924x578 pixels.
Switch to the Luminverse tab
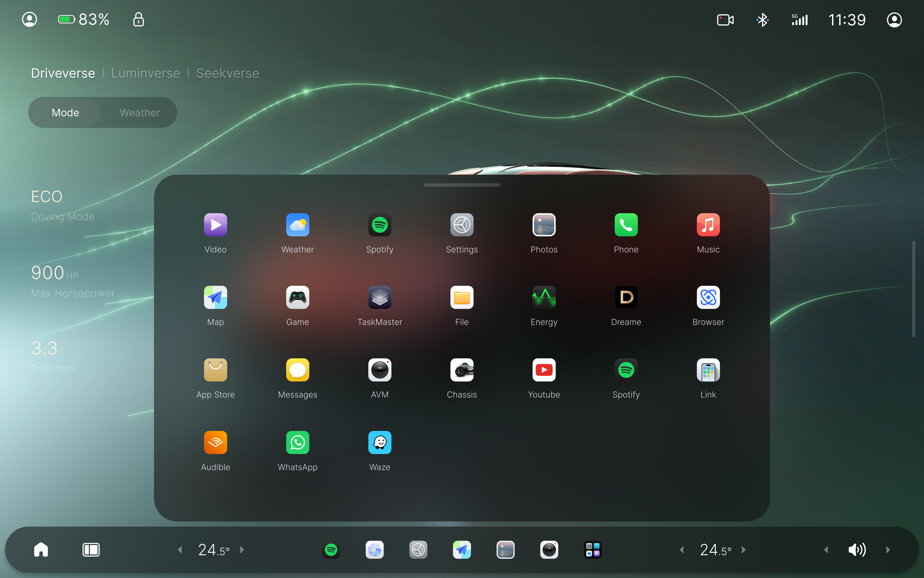(145, 73)
